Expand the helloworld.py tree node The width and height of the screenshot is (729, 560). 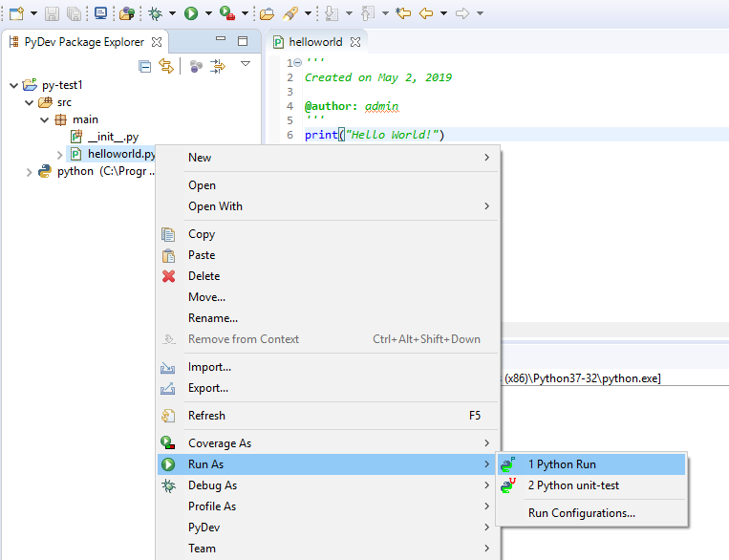pyautogui.click(x=59, y=155)
